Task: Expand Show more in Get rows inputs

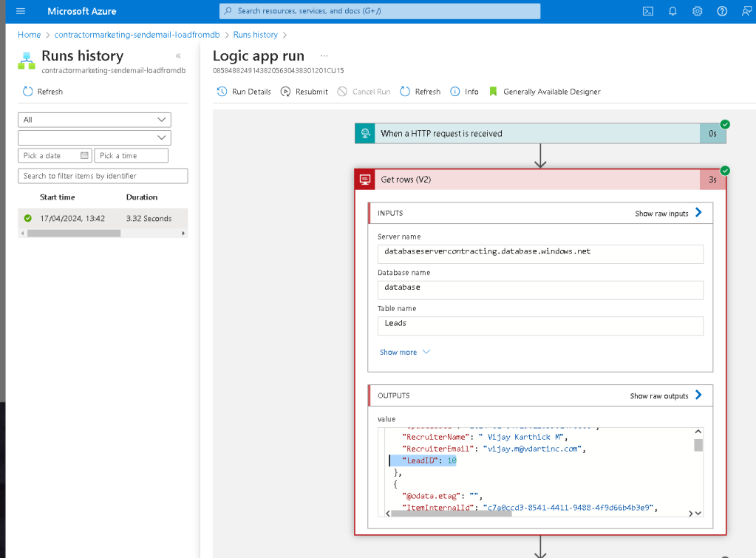Action: (404, 352)
